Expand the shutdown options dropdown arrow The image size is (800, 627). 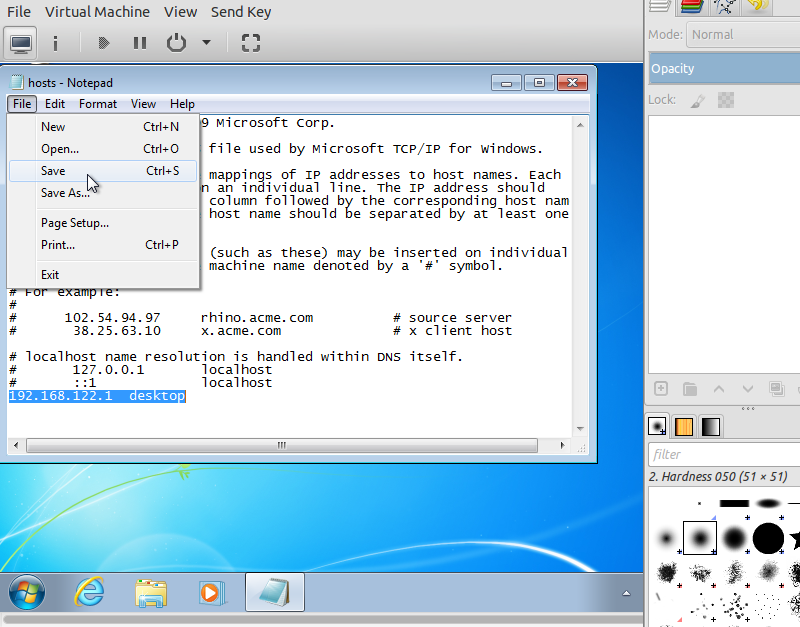(206, 43)
